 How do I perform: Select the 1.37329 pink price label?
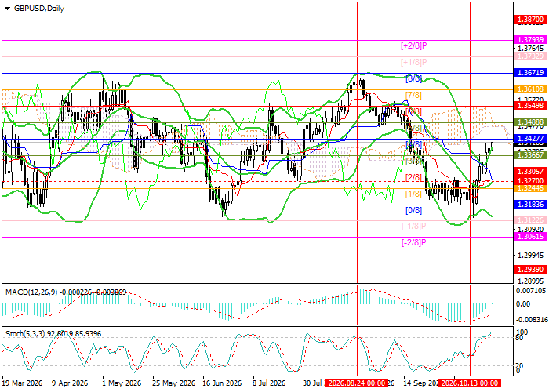point(531,56)
